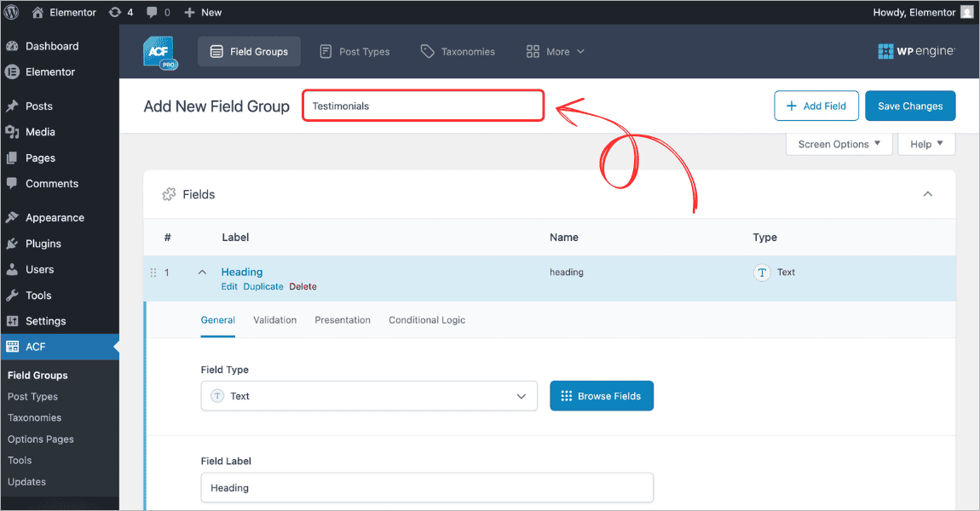Open Taxonomies in ACF submenu

(x=34, y=418)
